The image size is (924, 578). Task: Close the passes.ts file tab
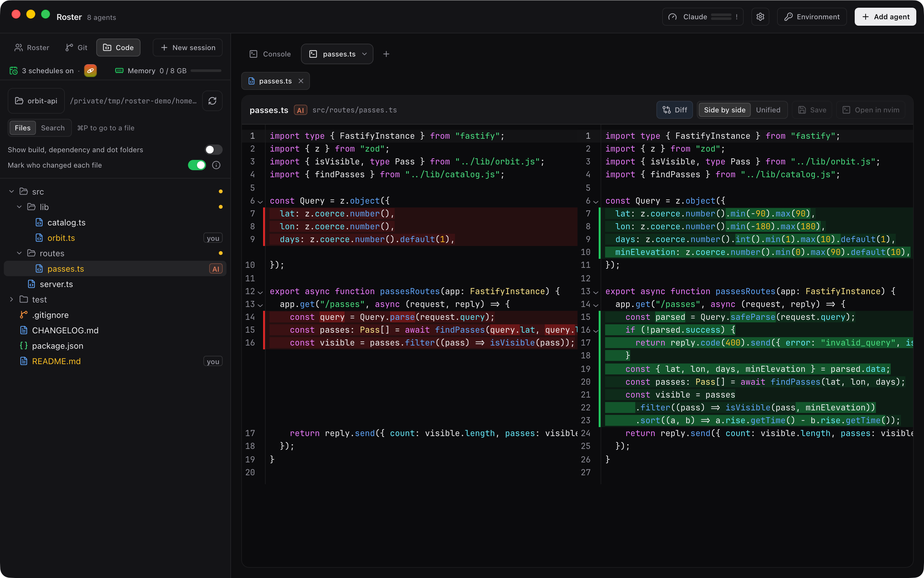[x=301, y=81]
